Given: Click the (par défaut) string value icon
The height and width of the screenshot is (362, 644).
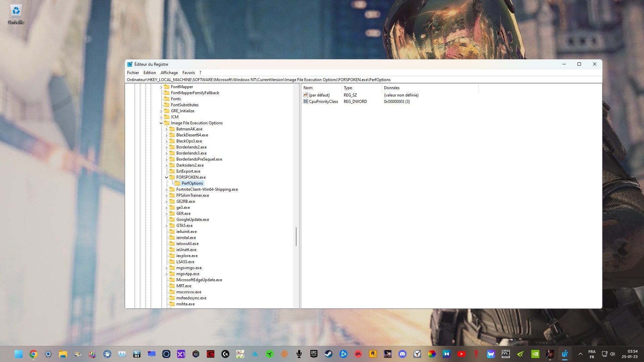Looking at the screenshot, I should (305, 95).
